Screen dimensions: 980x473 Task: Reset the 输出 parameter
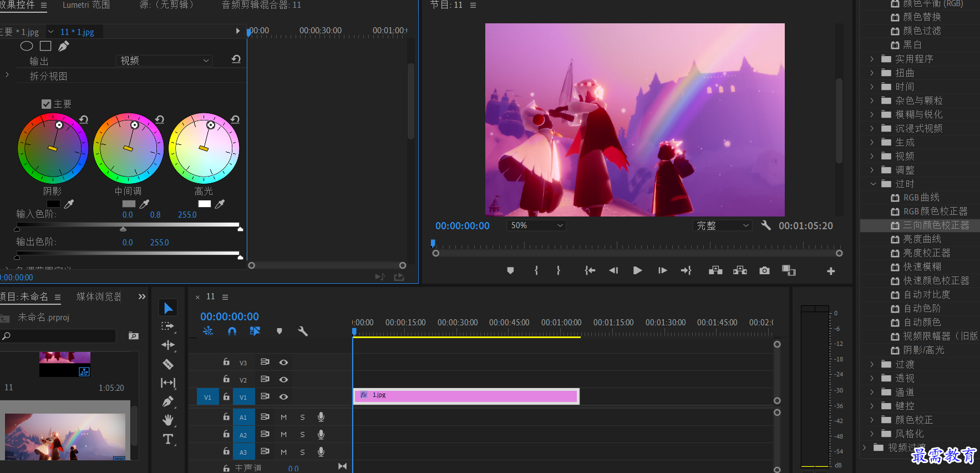[236, 59]
